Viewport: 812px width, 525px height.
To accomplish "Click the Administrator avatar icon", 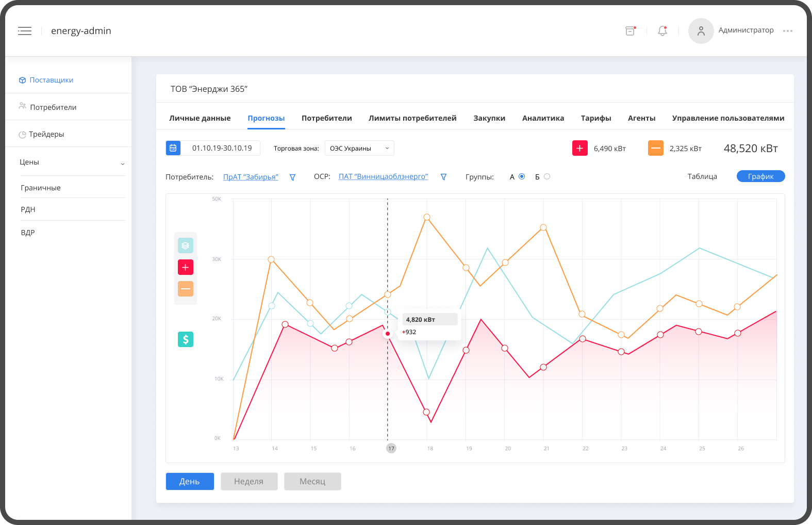I will [701, 31].
